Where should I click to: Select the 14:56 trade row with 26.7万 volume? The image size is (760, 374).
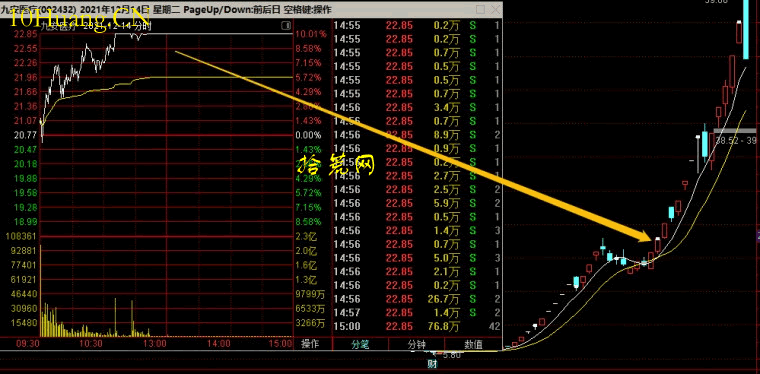click(x=418, y=299)
